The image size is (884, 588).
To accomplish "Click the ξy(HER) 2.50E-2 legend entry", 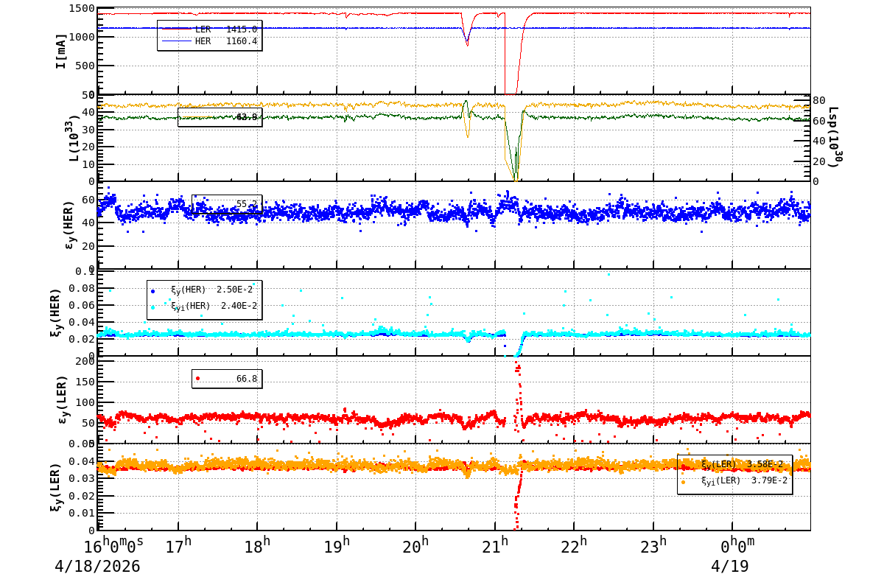I will click(x=203, y=290).
